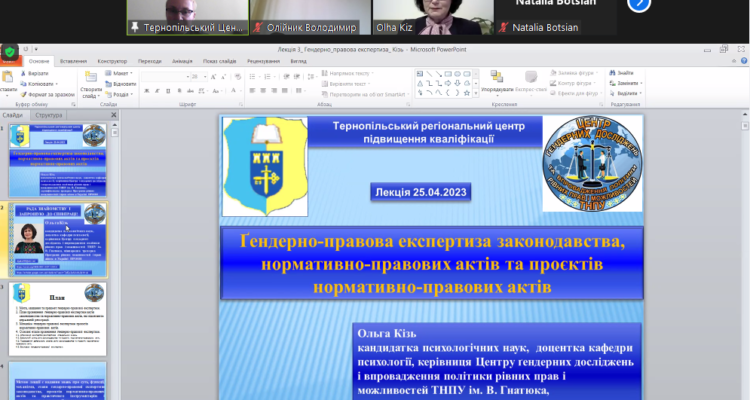Open the Анімація ribbon tab
This screenshot has height=400, width=750.
(182, 61)
